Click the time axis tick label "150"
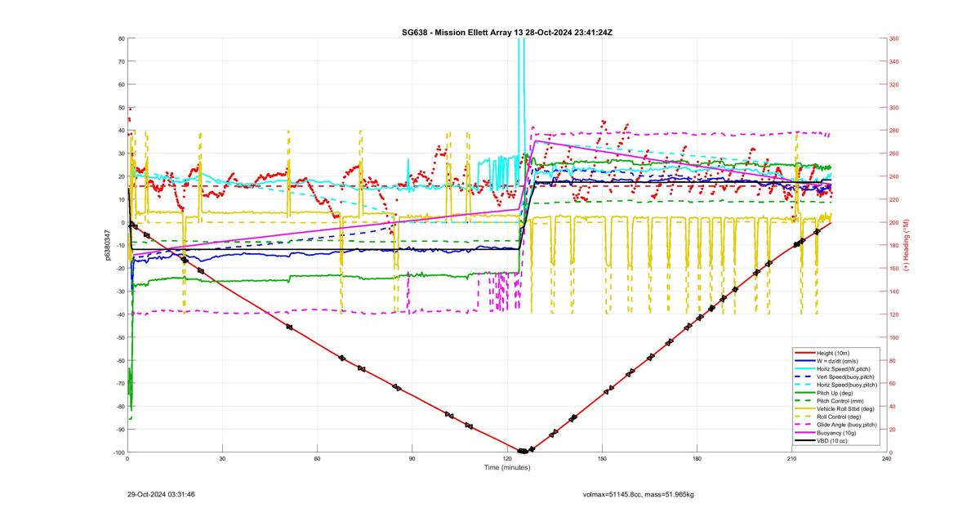Viewport: 980px width, 508px height. [x=602, y=459]
